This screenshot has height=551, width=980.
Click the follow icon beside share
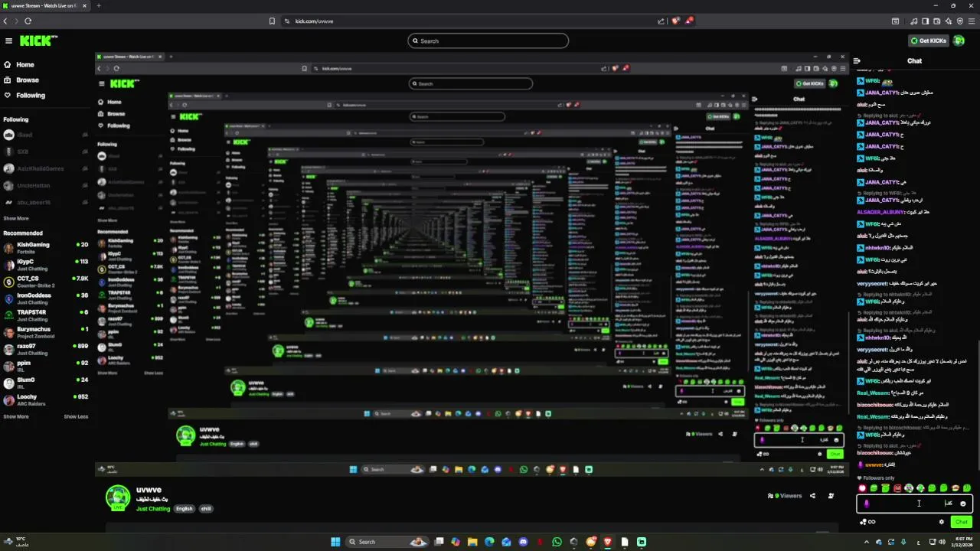(831, 496)
